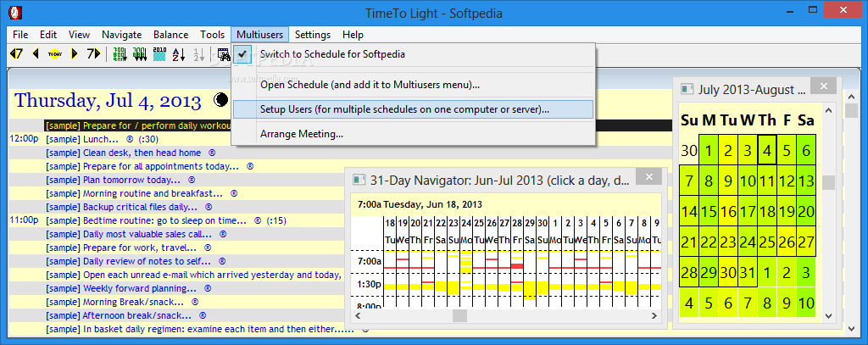Viewport: 868px width, 345px height.
Task: Open Daily review of notes to self
Action: [x=128, y=261]
